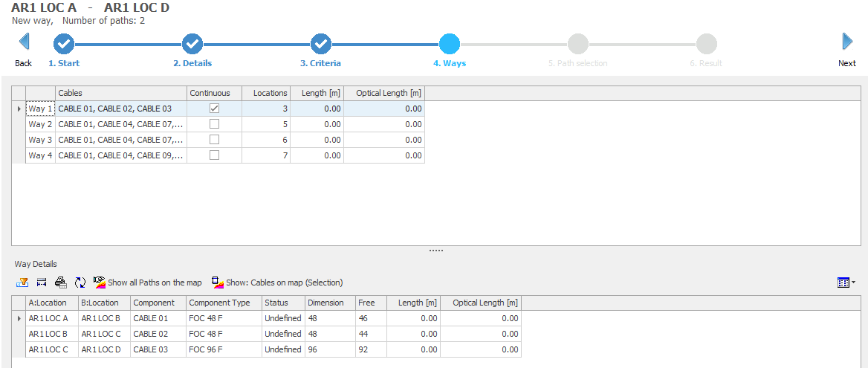Check Continuous checkbox for Way 4
This screenshot has width=868, height=368.
tap(214, 155)
